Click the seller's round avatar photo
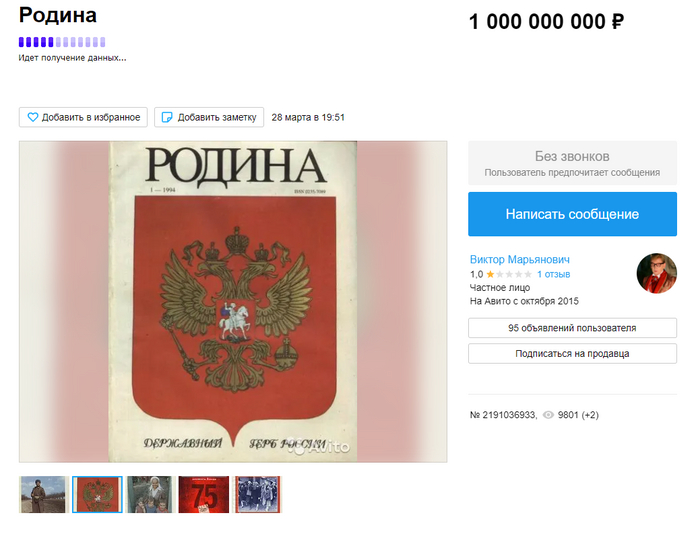This screenshot has height=538, width=700. [656, 273]
